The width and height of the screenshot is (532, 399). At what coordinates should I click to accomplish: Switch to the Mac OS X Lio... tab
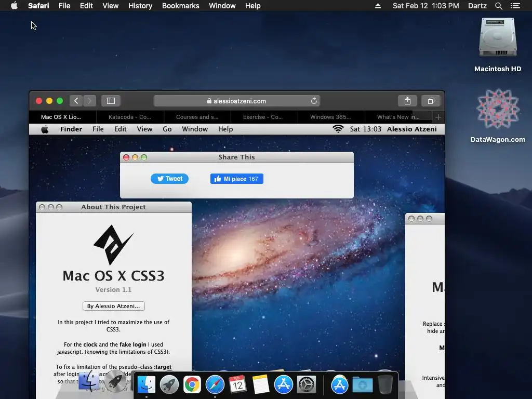(x=61, y=117)
